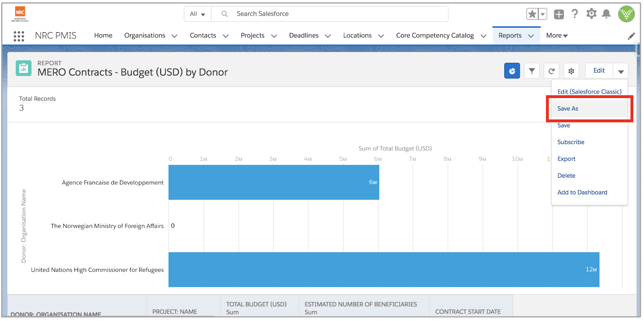Screen dimensions: 644x321
Task: Open the Contacts tab
Action: tap(203, 35)
